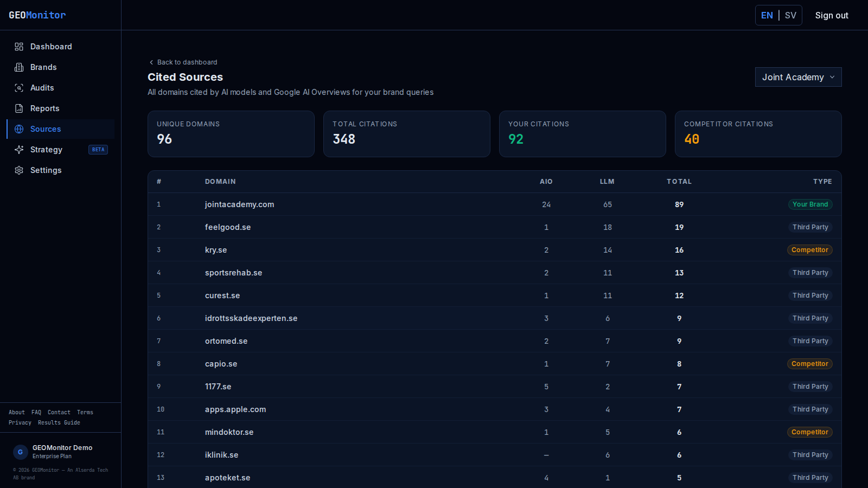Click the Strategy sparkle icon

pyautogui.click(x=19, y=150)
